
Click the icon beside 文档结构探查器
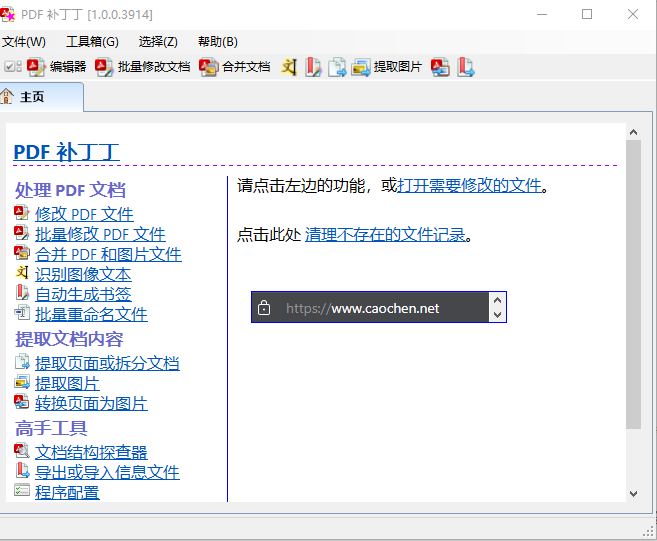coord(21,450)
